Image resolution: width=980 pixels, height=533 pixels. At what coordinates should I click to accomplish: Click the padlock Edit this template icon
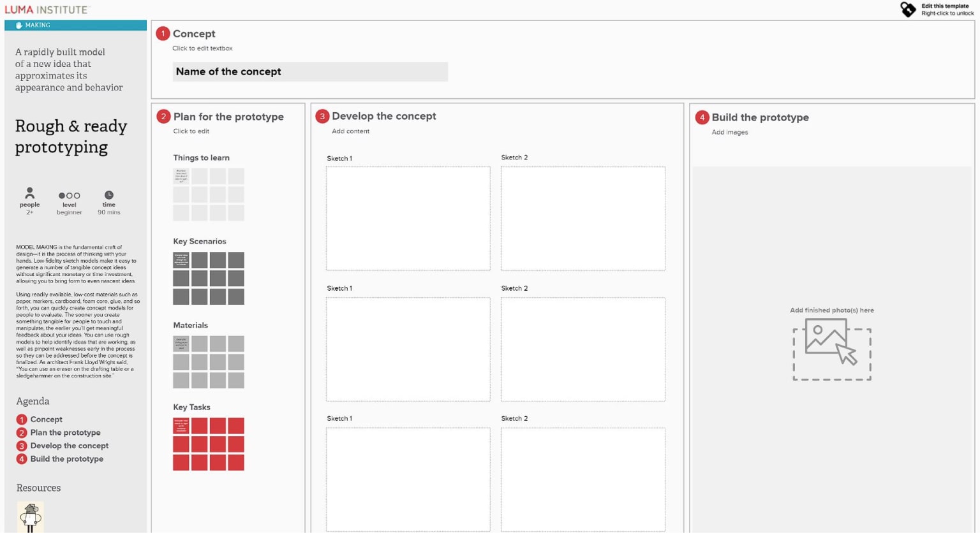pyautogui.click(x=909, y=9)
